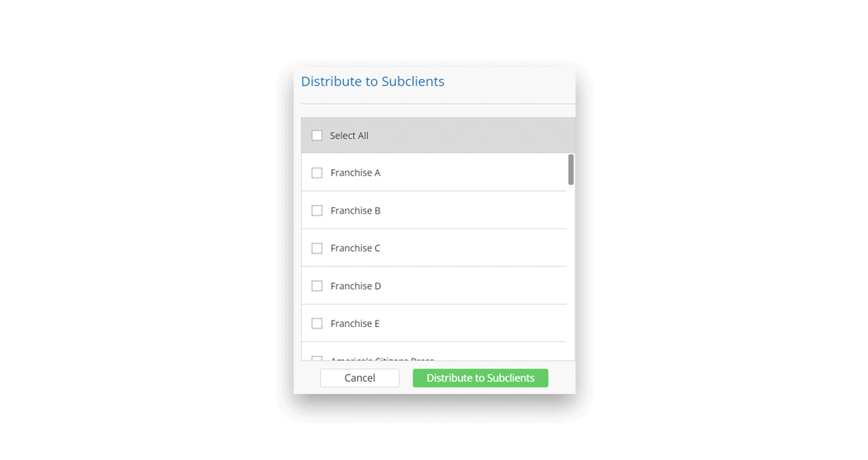Viewport: 868px width, 460px height.
Task: Click the gray Select All header row background
Action: (471, 135)
